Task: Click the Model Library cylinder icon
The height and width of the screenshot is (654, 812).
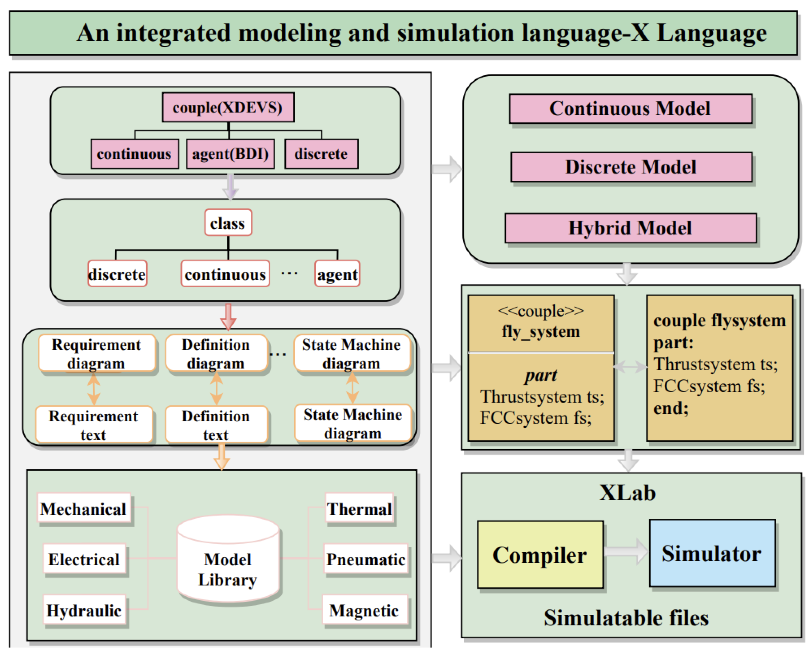Action: point(228,558)
